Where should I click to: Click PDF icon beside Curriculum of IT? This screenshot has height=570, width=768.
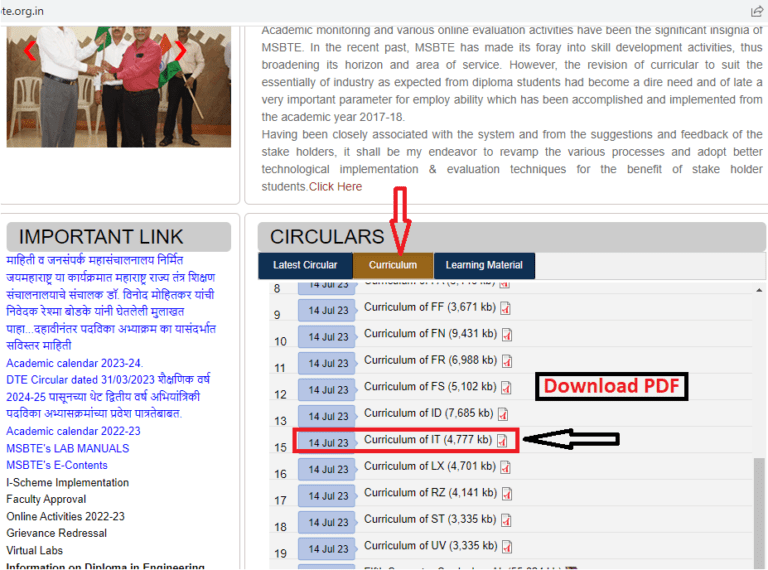click(x=502, y=441)
